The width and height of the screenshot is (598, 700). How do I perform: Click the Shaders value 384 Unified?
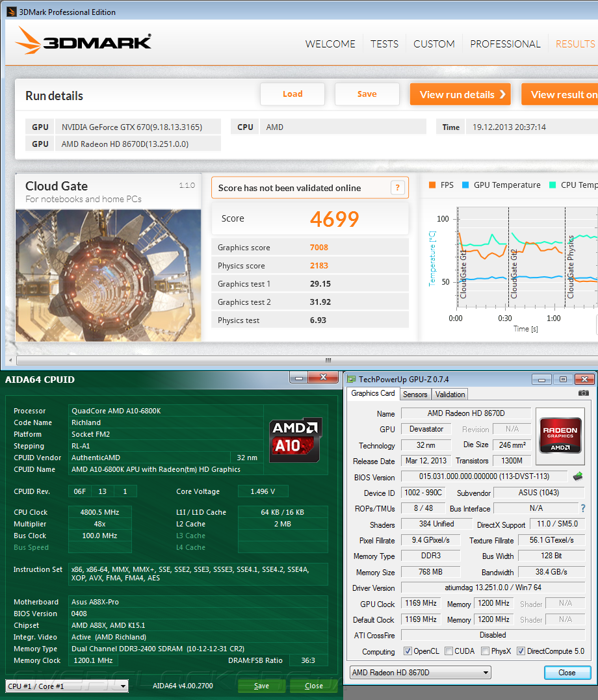(x=436, y=524)
